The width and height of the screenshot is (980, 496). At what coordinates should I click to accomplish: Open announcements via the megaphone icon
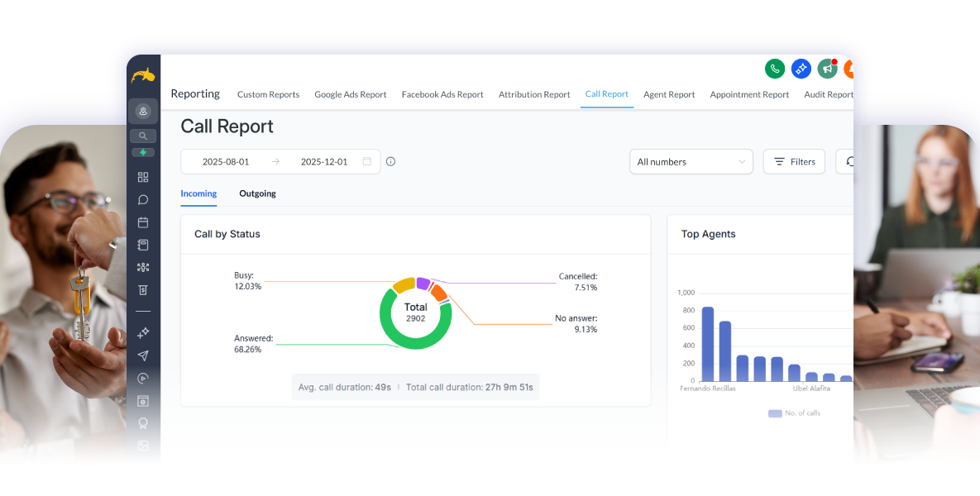point(827,69)
